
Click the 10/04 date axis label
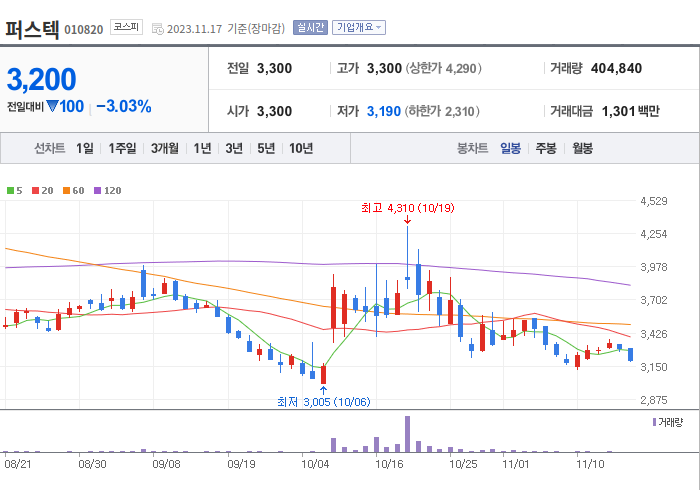[315, 464]
